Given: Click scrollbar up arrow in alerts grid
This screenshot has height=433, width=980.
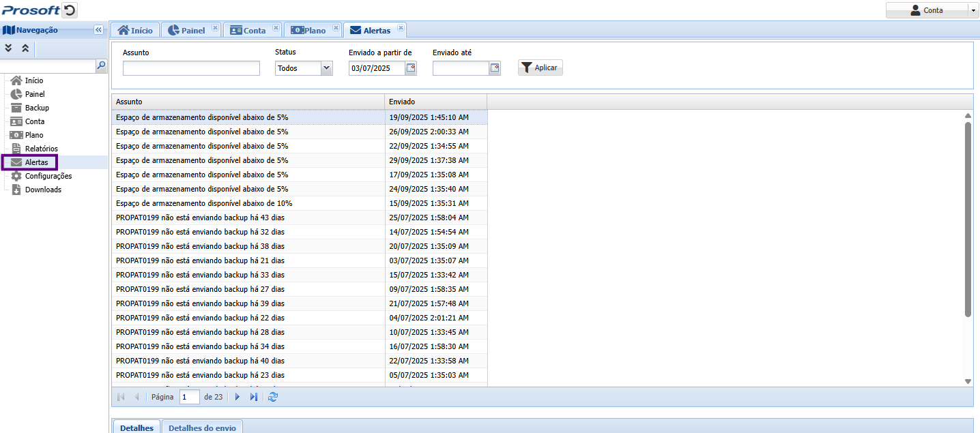Looking at the screenshot, I should coord(968,116).
